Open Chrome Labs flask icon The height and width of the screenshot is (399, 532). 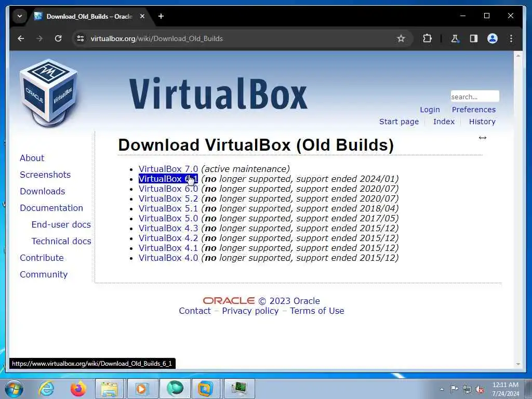[x=455, y=38]
